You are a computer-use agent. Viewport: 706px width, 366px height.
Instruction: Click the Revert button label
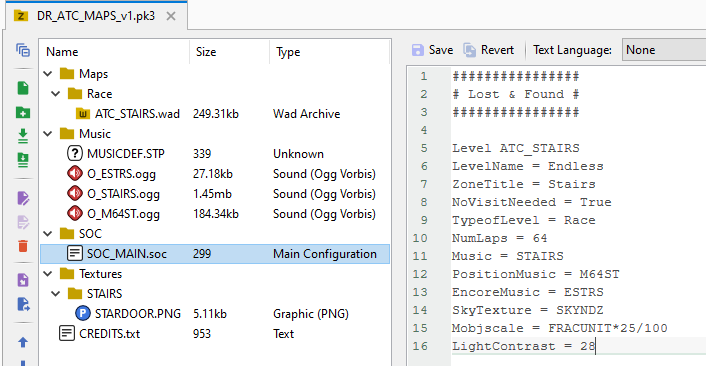tap(497, 50)
